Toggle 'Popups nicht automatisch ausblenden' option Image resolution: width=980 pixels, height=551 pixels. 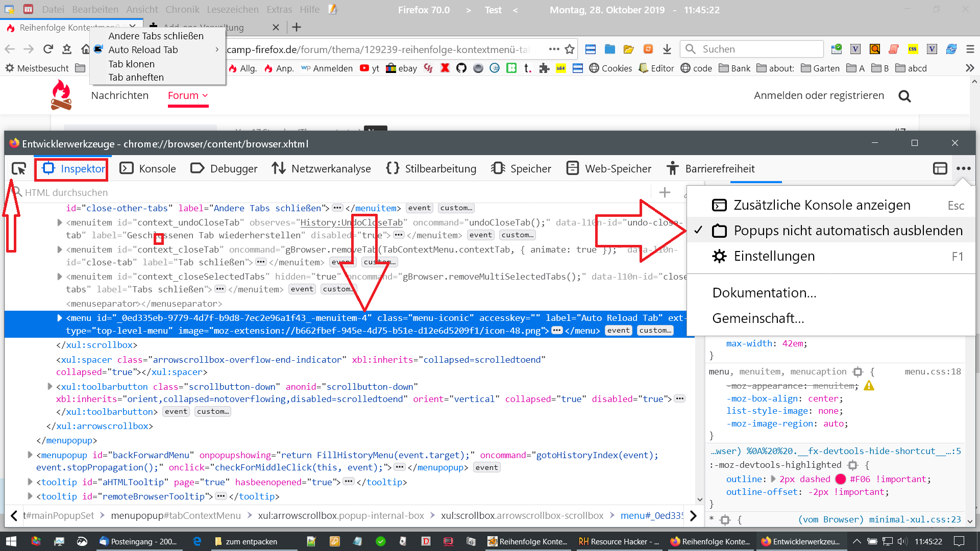(x=847, y=231)
